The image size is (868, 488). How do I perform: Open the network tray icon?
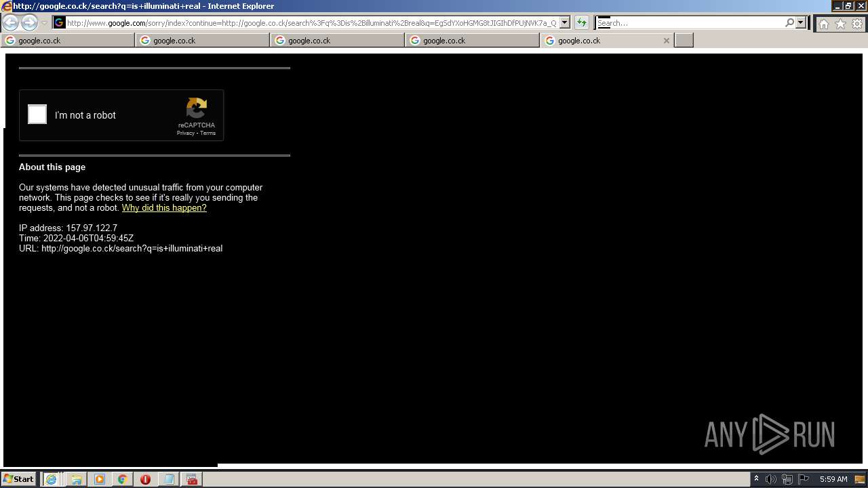787,479
